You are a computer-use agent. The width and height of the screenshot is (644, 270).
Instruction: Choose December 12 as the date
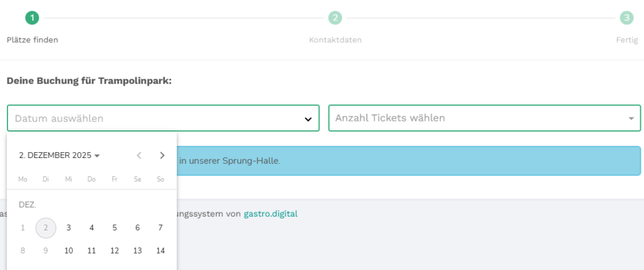(114, 250)
